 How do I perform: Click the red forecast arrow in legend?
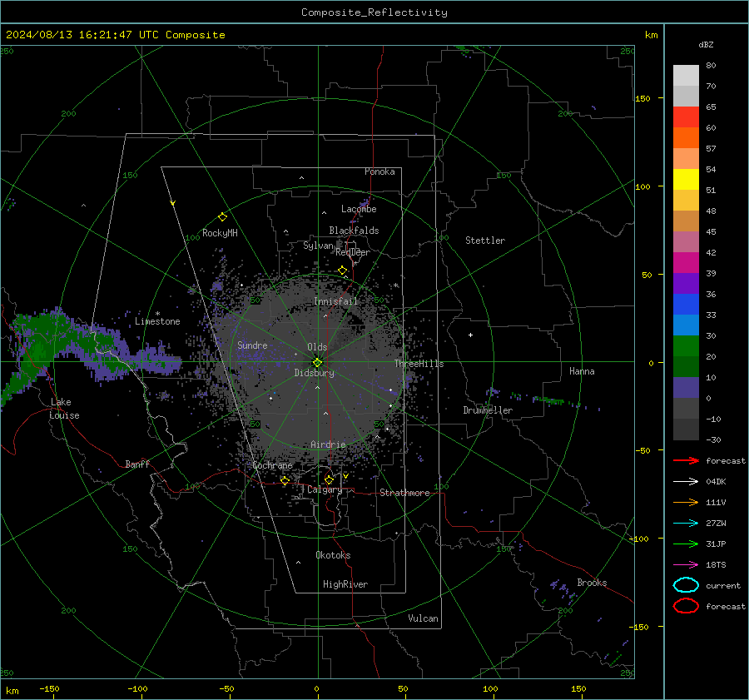(686, 460)
